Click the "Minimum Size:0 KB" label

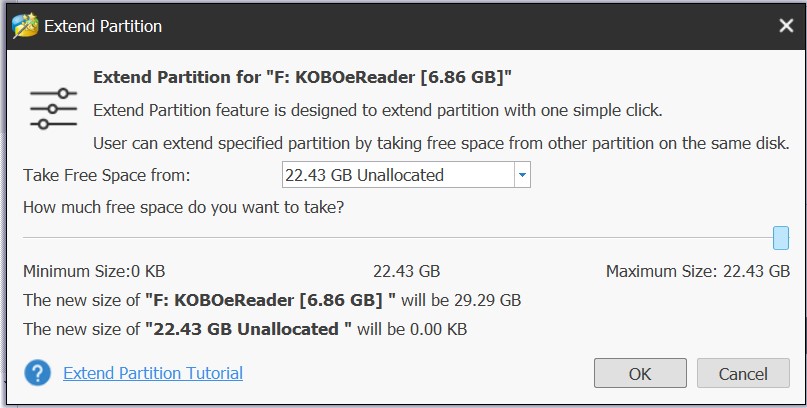94,271
